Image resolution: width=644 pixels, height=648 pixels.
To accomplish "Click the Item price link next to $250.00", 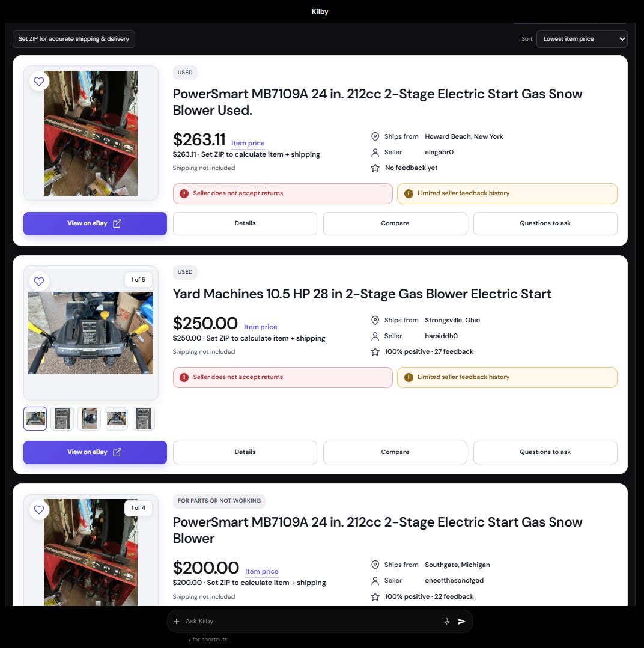I will [x=260, y=327].
